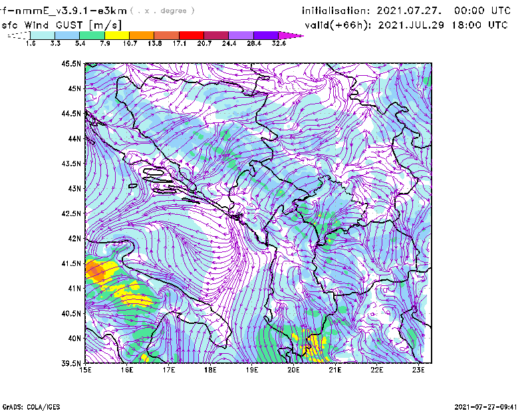Click the 41.5N latitude label

coord(71,263)
